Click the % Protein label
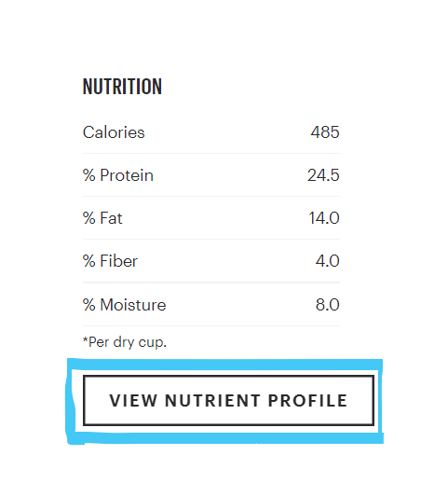Image resolution: width=448 pixels, height=483 pixels. [x=118, y=175]
